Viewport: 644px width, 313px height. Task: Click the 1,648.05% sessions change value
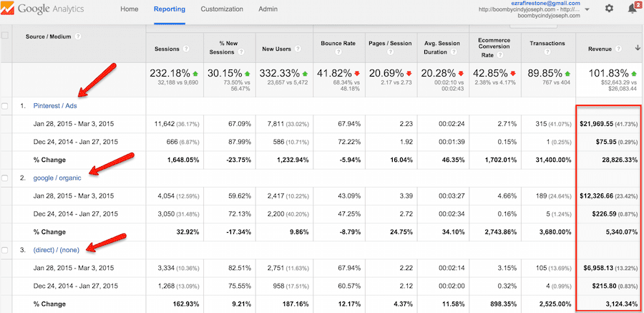coord(182,160)
